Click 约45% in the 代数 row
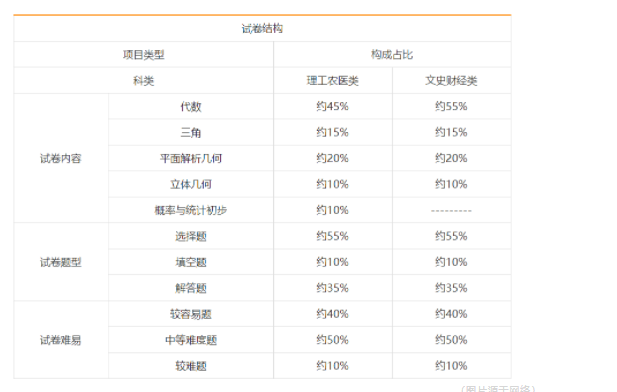 click(333, 106)
